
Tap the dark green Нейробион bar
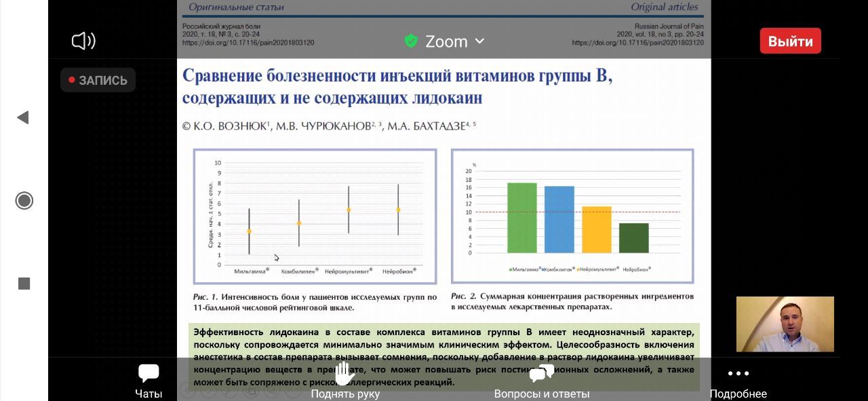[634, 237]
